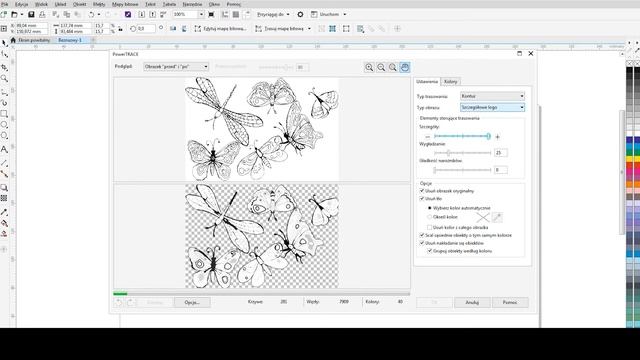Click the Wygładzanie smoothing slider handle

(448, 153)
